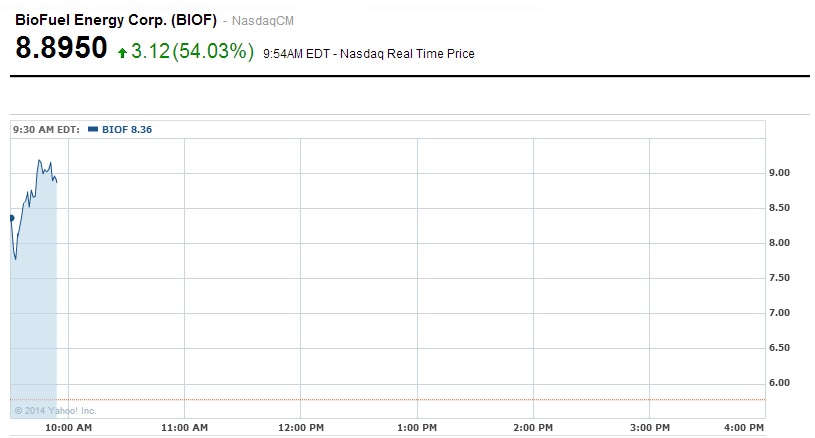Click the 10:00 AM time axis label

69,428
